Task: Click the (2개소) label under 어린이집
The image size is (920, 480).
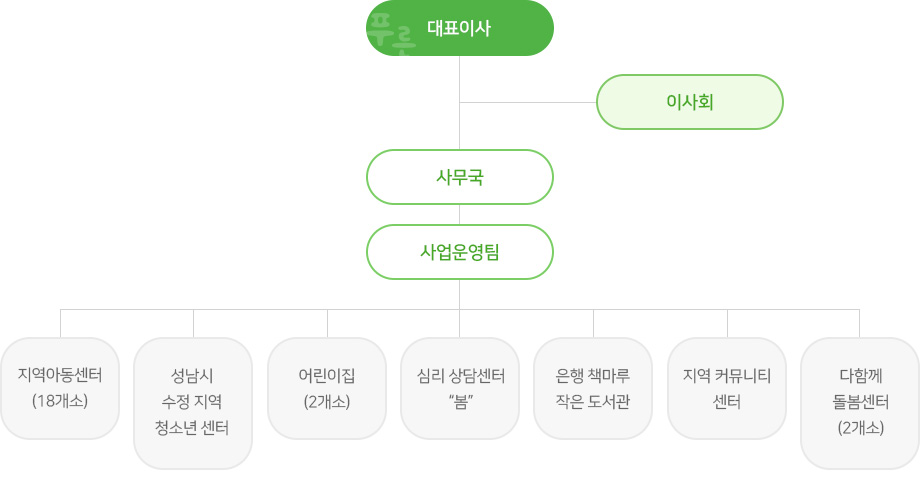Action: coord(327,402)
